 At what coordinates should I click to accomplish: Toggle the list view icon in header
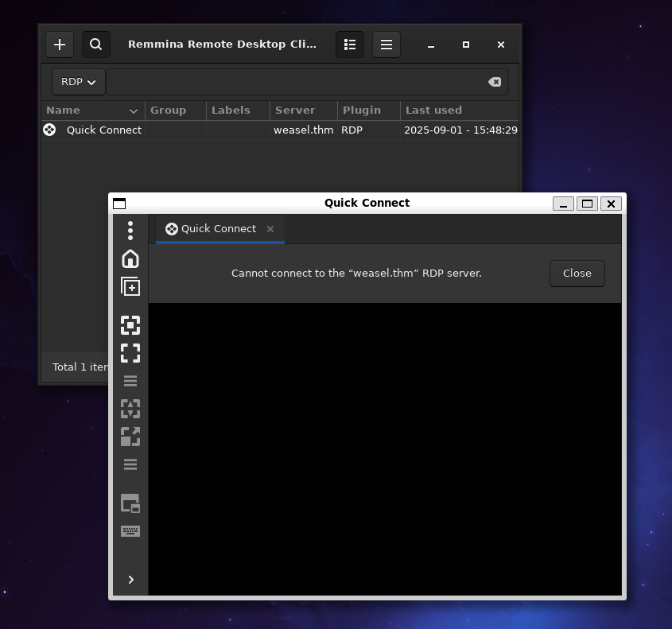pyautogui.click(x=349, y=45)
